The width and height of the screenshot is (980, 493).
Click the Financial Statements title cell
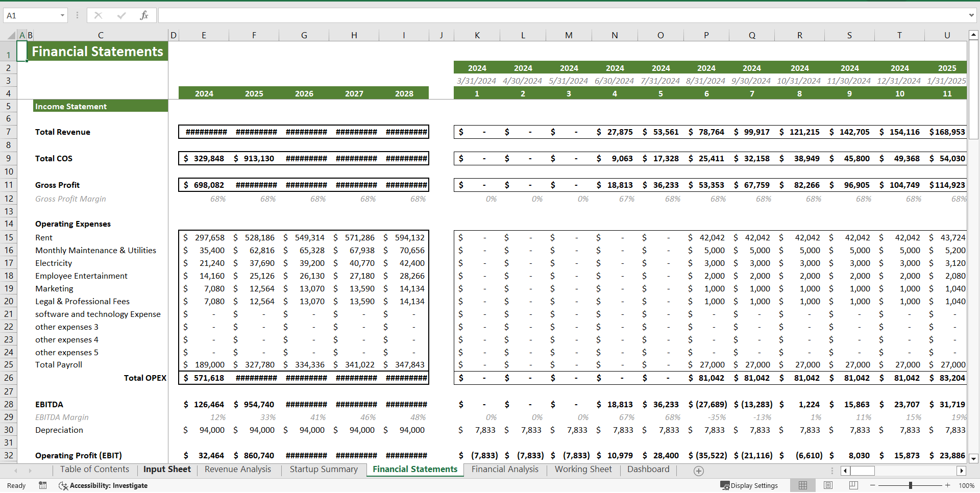tap(97, 52)
